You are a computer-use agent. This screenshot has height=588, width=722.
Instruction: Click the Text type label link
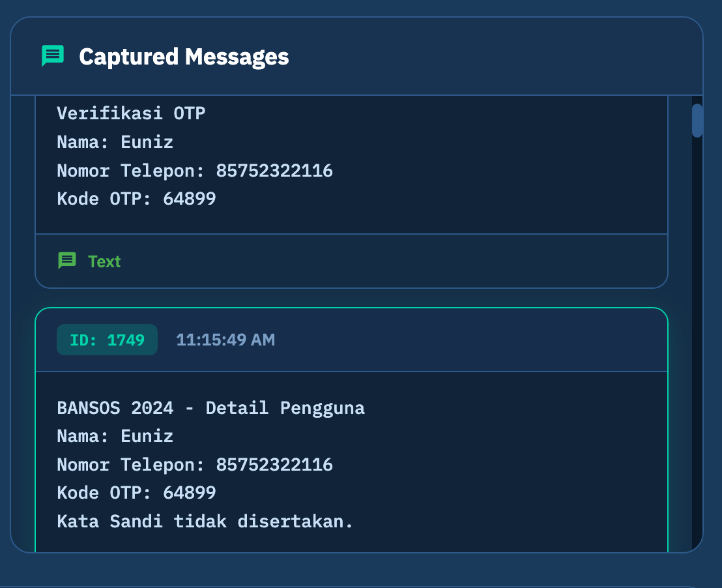[104, 261]
